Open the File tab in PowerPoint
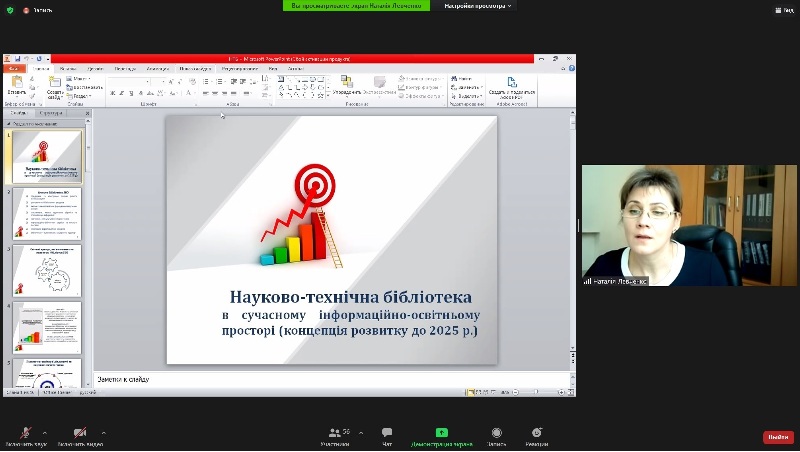This screenshot has height=452, width=800. [15, 68]
